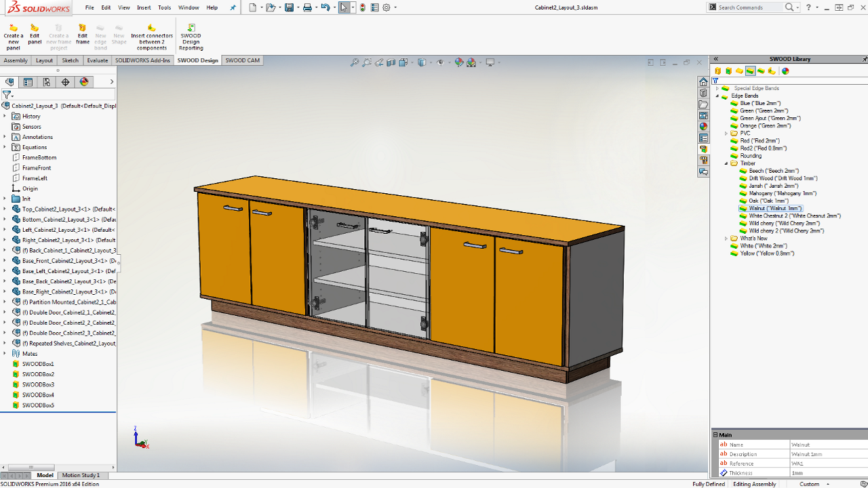Screen dimensions: 868x488
Task: Click the Section View icon
Action: pyautogui.click(x=391, y=62)
